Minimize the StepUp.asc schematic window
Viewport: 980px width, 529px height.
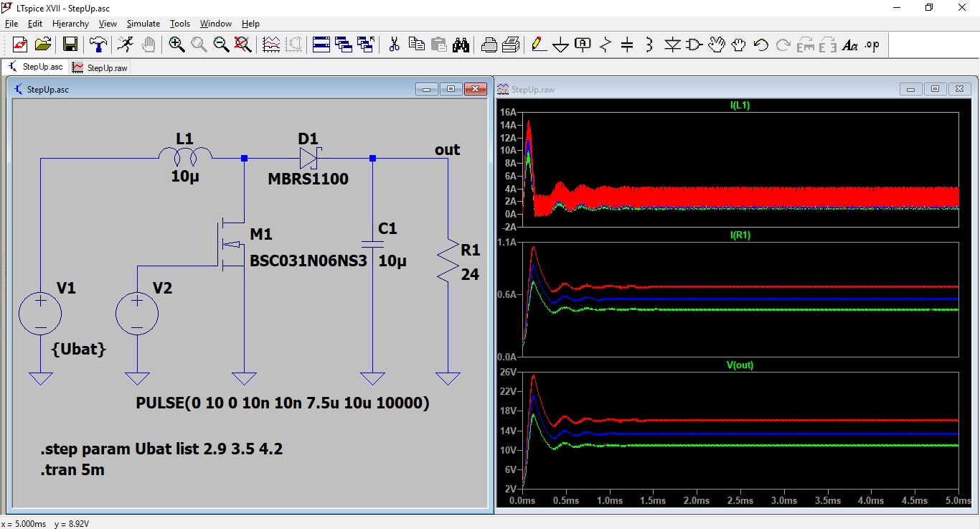tap(426, 89)
